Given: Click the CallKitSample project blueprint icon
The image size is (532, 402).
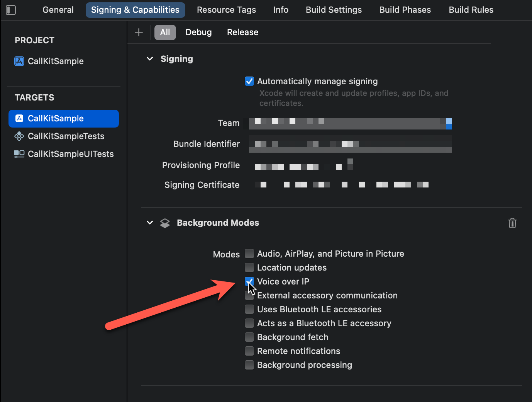Looking at the screenshot, I should point(19,61).
